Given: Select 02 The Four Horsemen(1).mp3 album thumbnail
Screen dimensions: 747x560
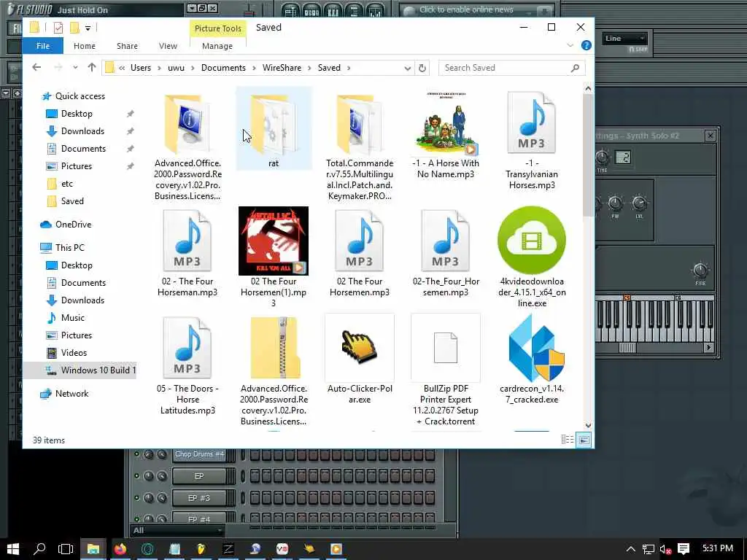Looking at the screenshot, I should pyautogui.click(x=274, y=241).
